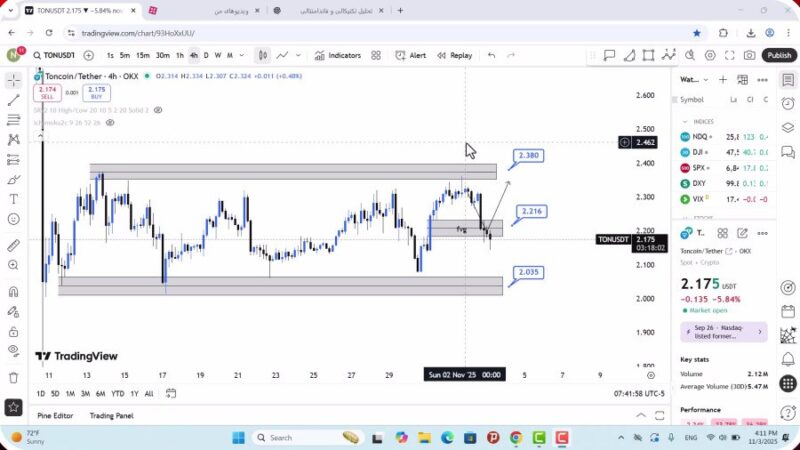Open the Alerts clock panel icon
The image size is (800, 450).
click(x=788, y=106)
